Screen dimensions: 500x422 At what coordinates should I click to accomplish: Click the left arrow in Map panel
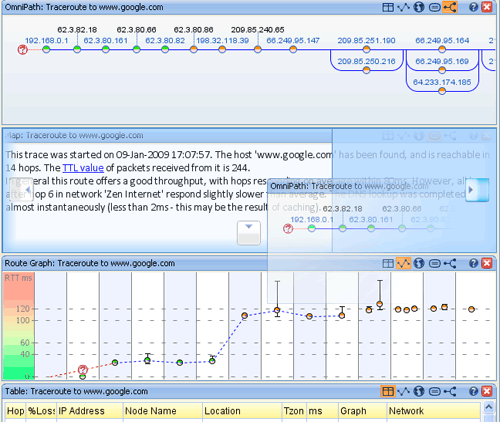23,190
